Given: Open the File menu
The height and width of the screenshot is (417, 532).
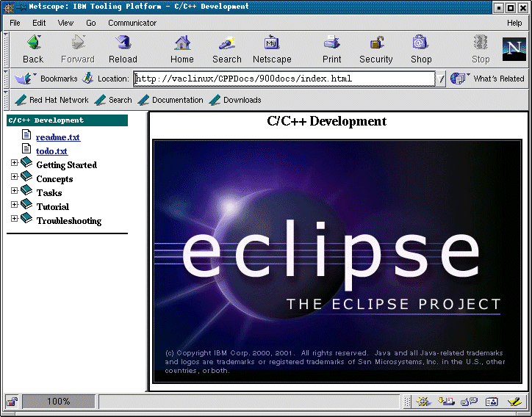Looking at the screenshot, I should point(15,23).
